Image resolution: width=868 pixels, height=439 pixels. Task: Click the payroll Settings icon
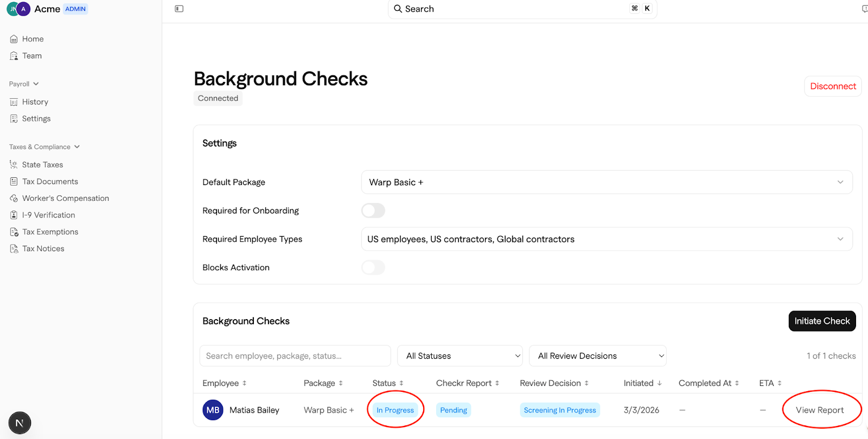(14, 119)
